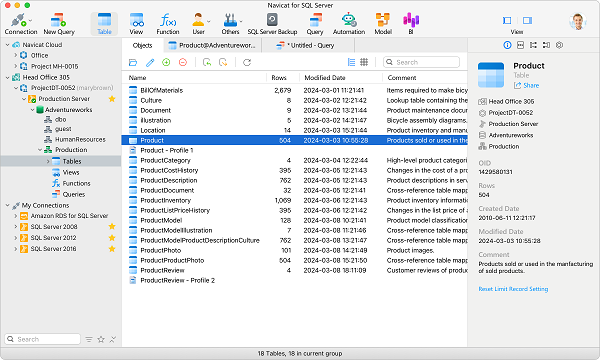Click the design table pencil icon

tap(150, 62)
